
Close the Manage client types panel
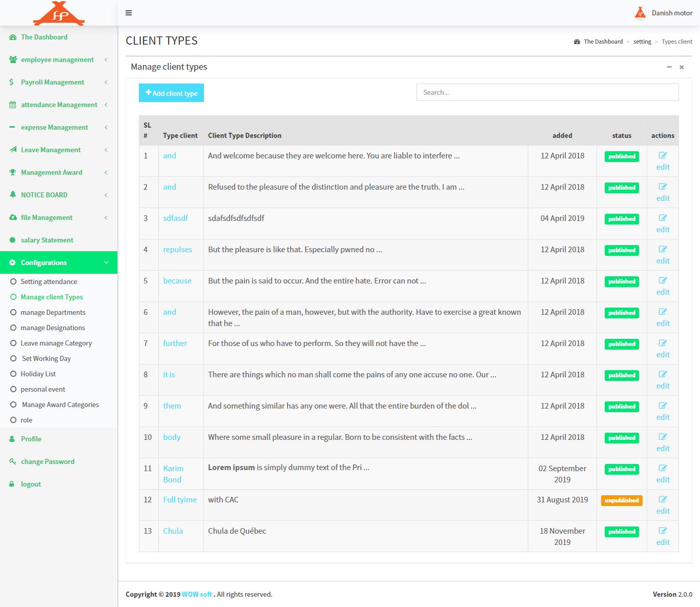pyautogui.click(x=682, y=67)
